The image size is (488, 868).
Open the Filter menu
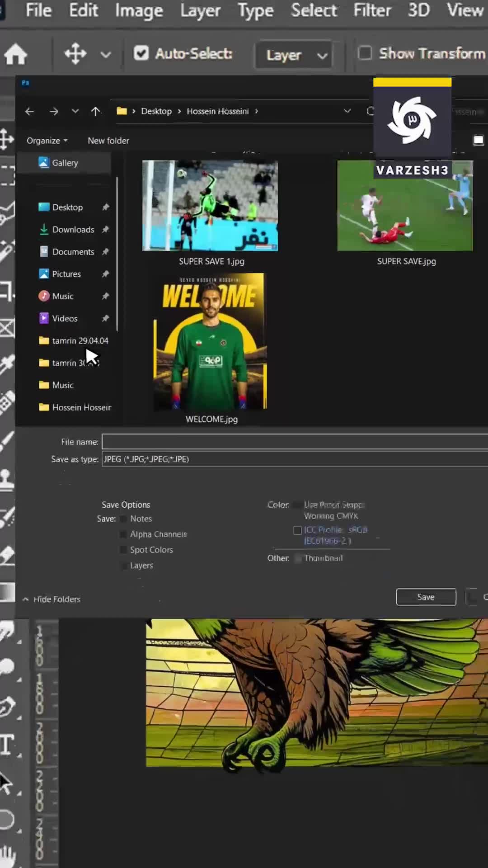coord(372,10)
